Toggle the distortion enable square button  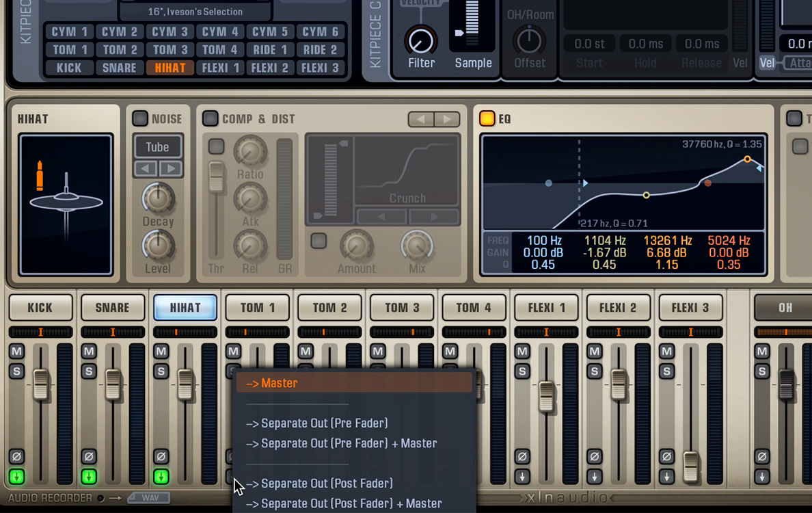319,241
